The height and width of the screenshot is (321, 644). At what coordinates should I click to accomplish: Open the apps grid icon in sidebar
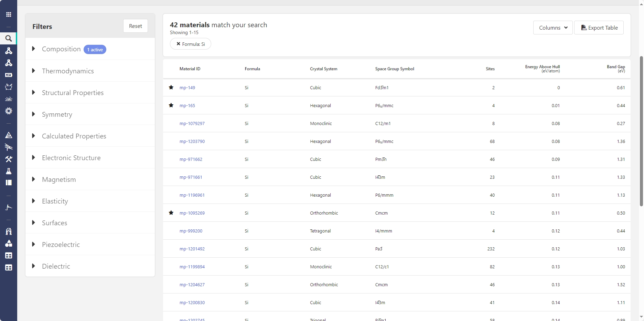tap(9, 14)
